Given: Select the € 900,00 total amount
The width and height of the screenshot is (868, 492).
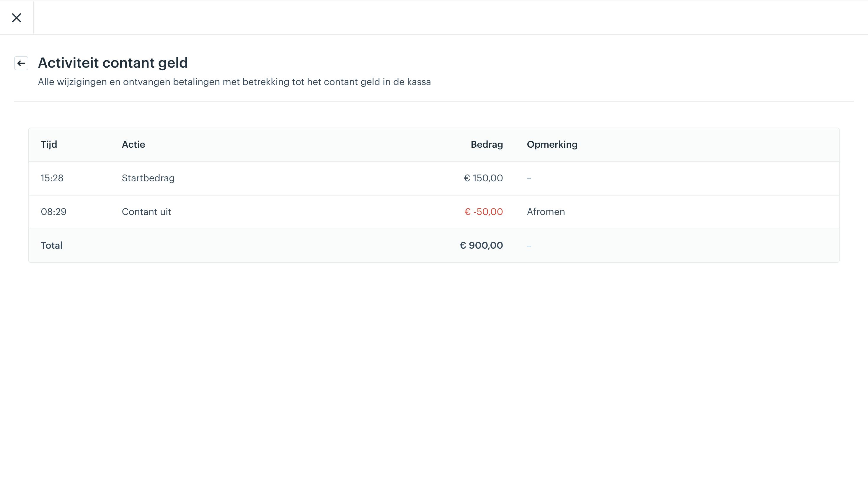Looking at the screenshot, I should point(481,245).
